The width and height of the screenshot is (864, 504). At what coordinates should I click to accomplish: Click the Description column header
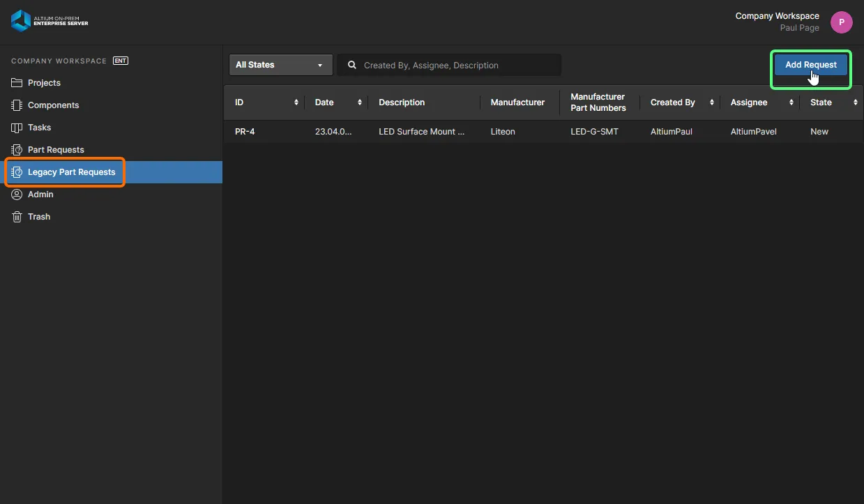tap(402, 102)
